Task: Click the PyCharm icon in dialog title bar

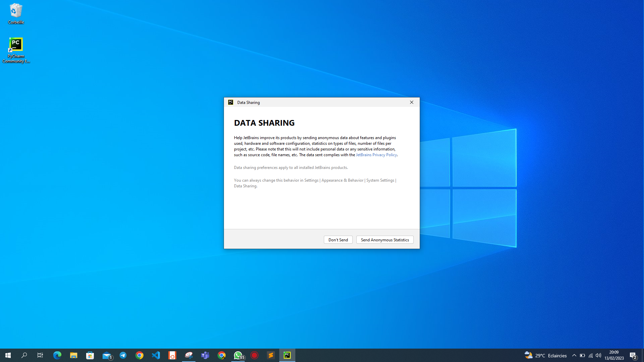Action: coord(231,102)
